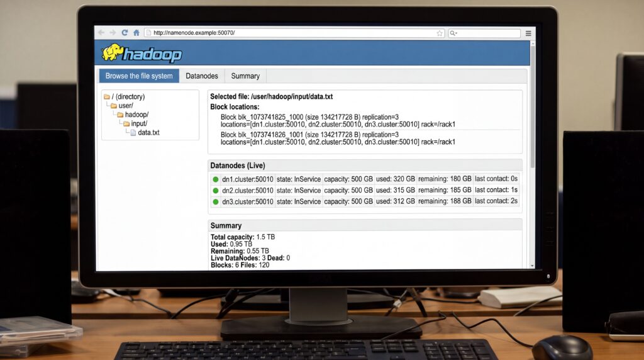Click file icon next to data.txt
This screenshot has width=644, height=360.
click(x=133, y=133)
